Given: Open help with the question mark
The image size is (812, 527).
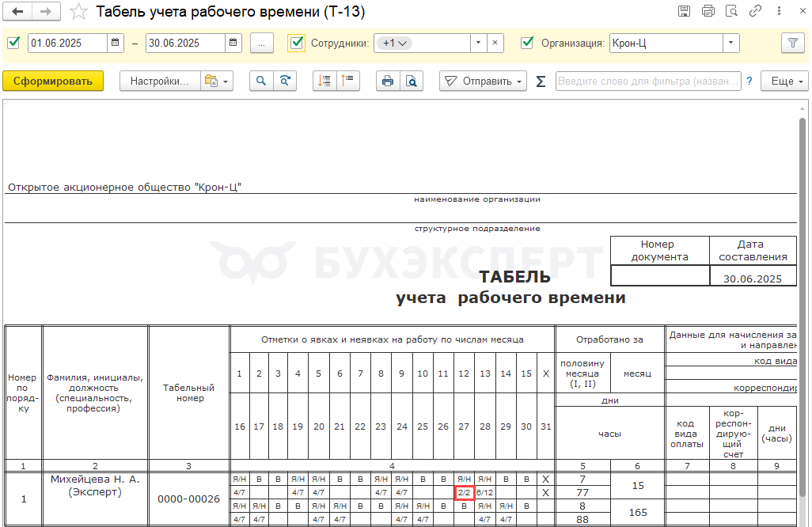Looking at the screenshot, I should pyautogui.click(x=749, y=82).
